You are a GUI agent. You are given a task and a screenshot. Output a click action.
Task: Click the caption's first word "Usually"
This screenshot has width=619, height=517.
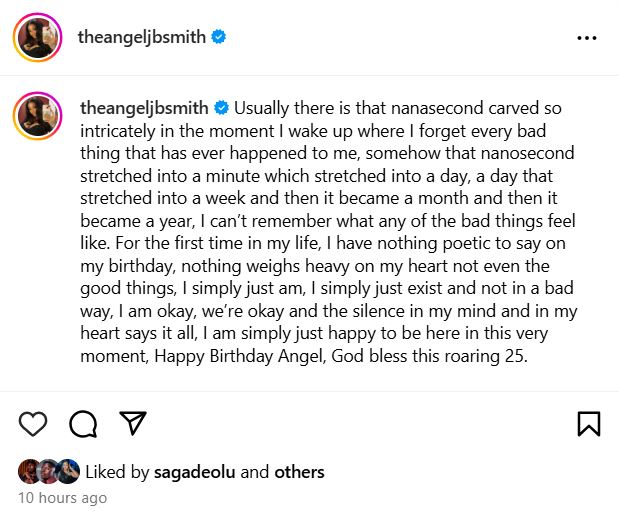(x=263, y=107)
